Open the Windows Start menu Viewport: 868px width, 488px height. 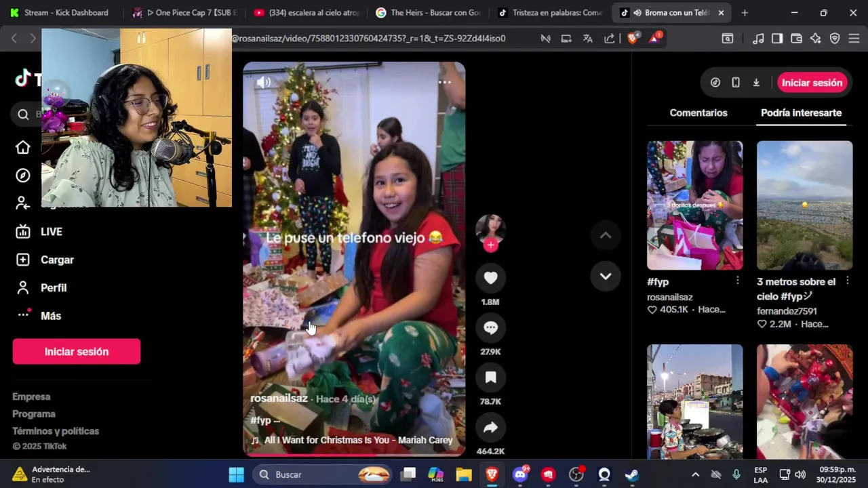[x=236, y=474]
